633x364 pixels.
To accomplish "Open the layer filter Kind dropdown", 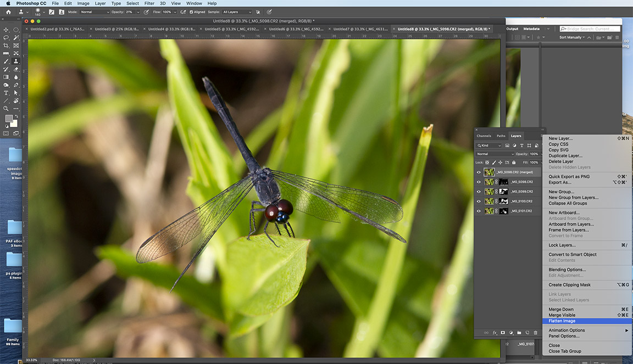I will pos(489,145).
